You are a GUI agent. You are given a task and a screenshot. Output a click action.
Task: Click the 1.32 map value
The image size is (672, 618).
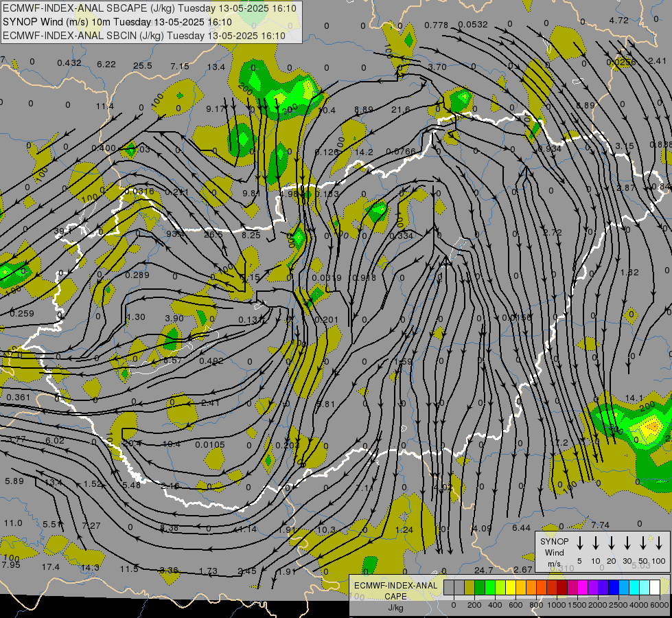(629, 273)
